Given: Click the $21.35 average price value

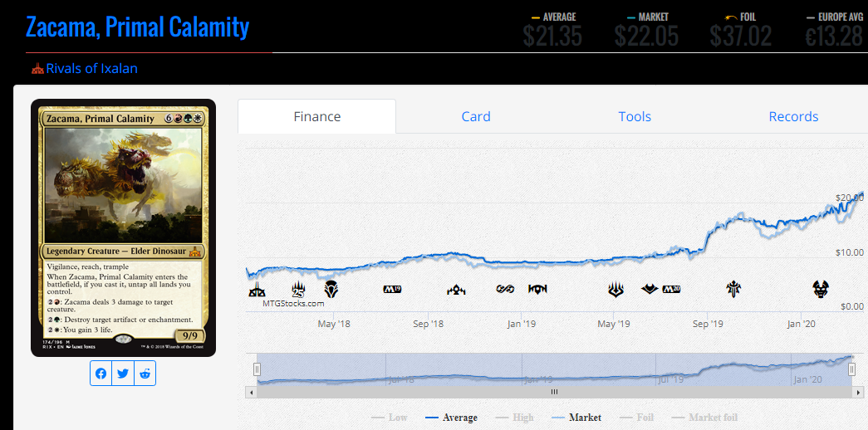Looking at the screenshot, I should click(552, 36).
